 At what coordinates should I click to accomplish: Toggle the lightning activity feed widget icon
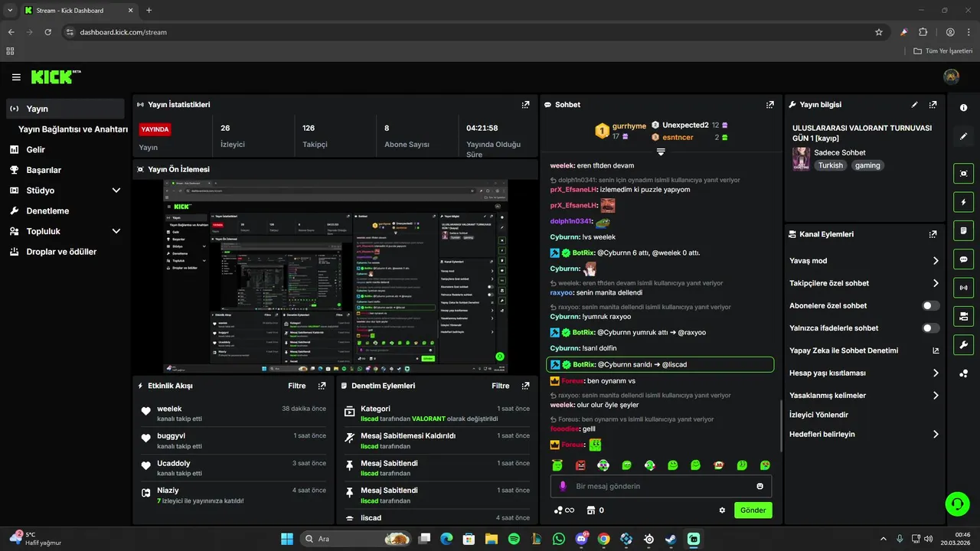tap(964, 202)
